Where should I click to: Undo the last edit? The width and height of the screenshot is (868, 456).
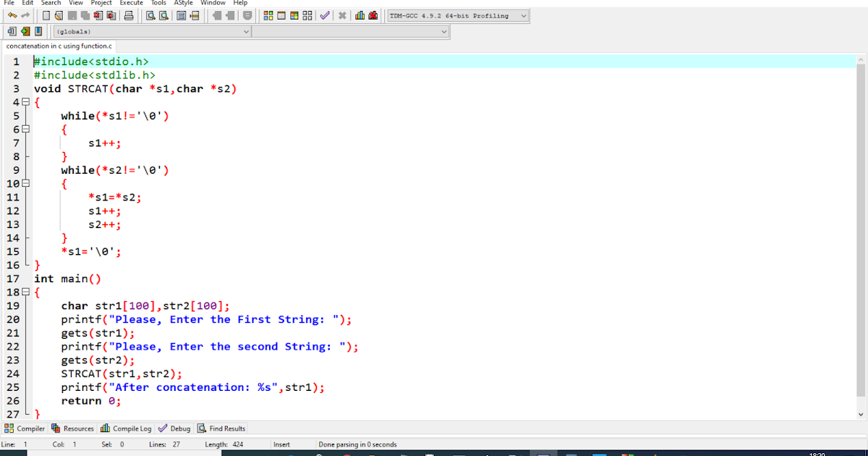click(12, 15)
